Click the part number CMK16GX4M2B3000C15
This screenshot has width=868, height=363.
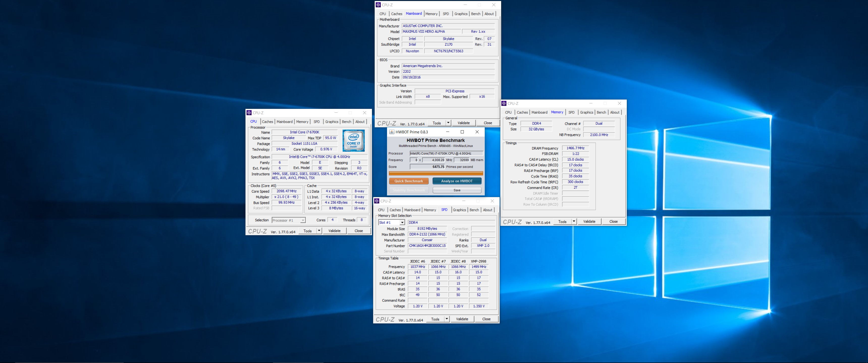tap(427, 246)
